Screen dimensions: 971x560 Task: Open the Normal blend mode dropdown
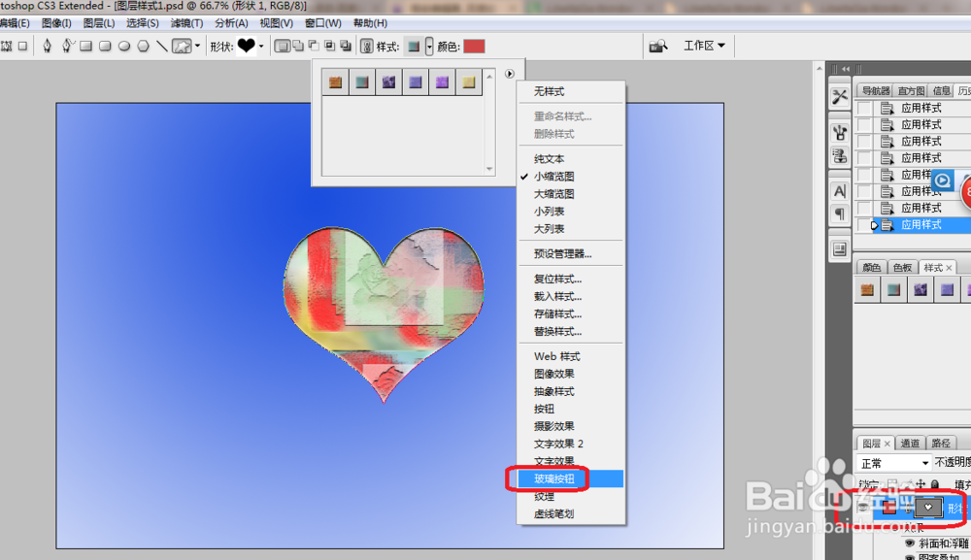point(893,463)
